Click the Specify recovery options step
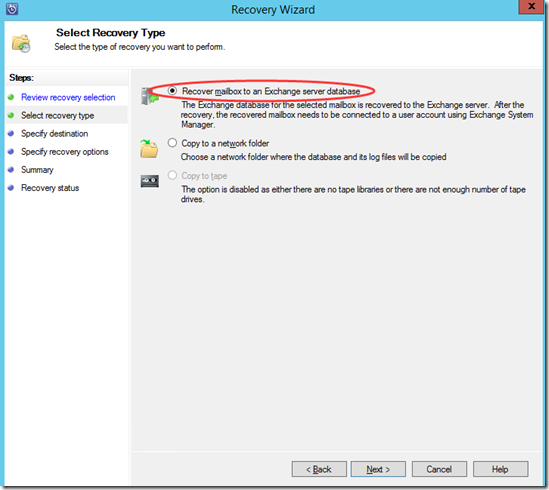The width and height of the screenshot is (549, 490). 64,152
